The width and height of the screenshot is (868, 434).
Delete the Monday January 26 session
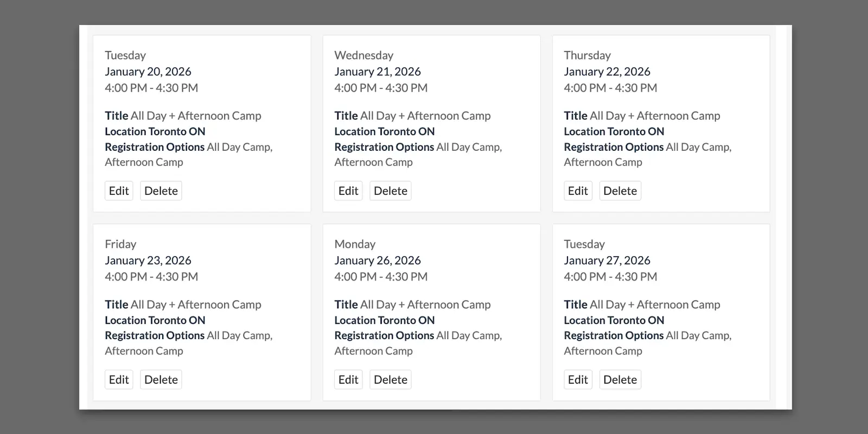[391, 380]
